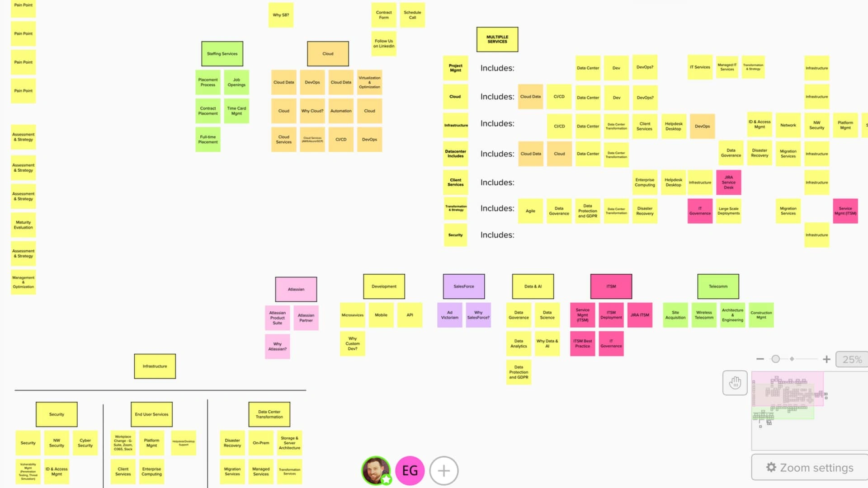The width and height of the screenshot is (868, 488).
Task: Click the zoom out (-) button
Action: click(760, 359)
